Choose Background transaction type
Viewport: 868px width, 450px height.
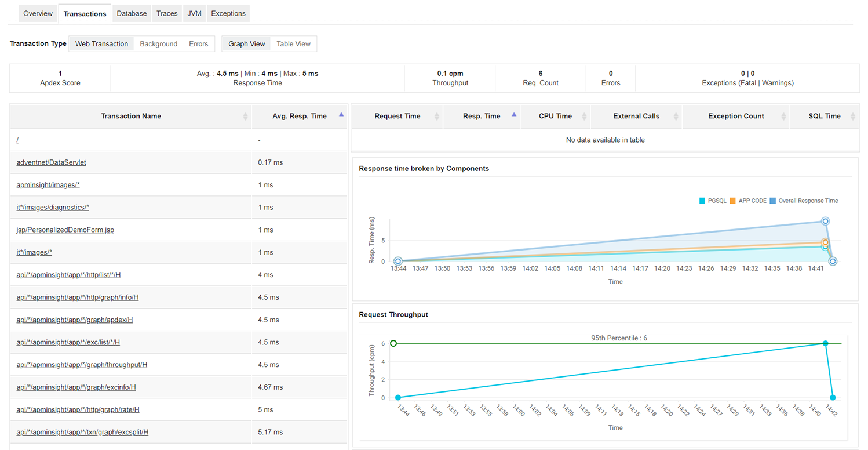coord(158,44)
